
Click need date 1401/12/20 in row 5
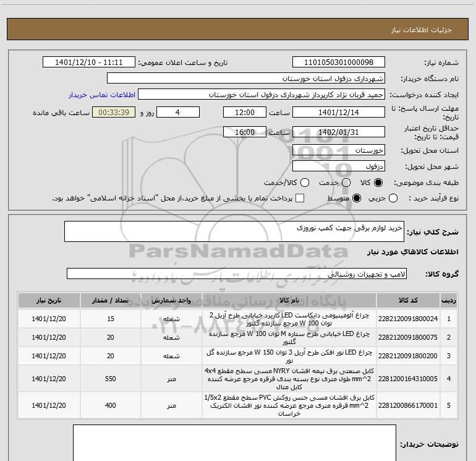point(49,405)
